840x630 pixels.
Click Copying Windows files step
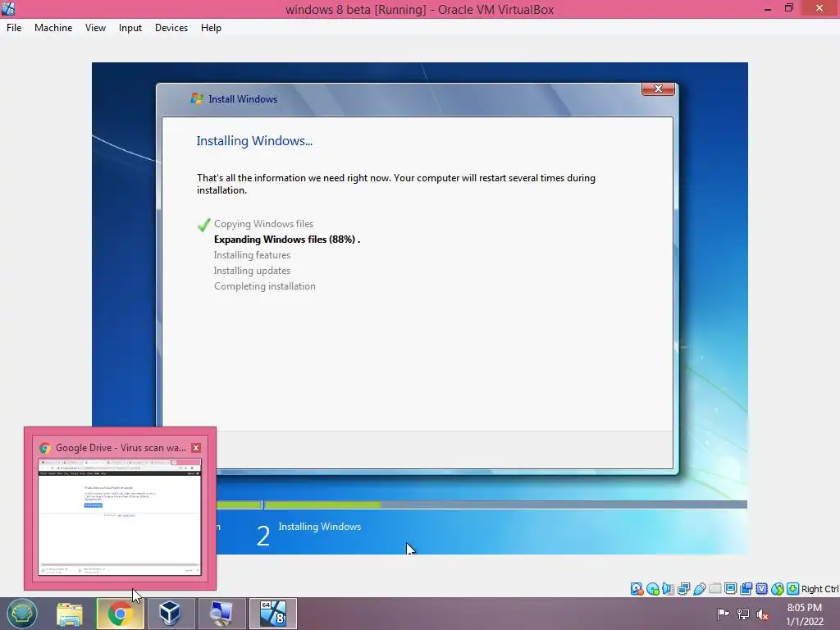tap(263, 224)
